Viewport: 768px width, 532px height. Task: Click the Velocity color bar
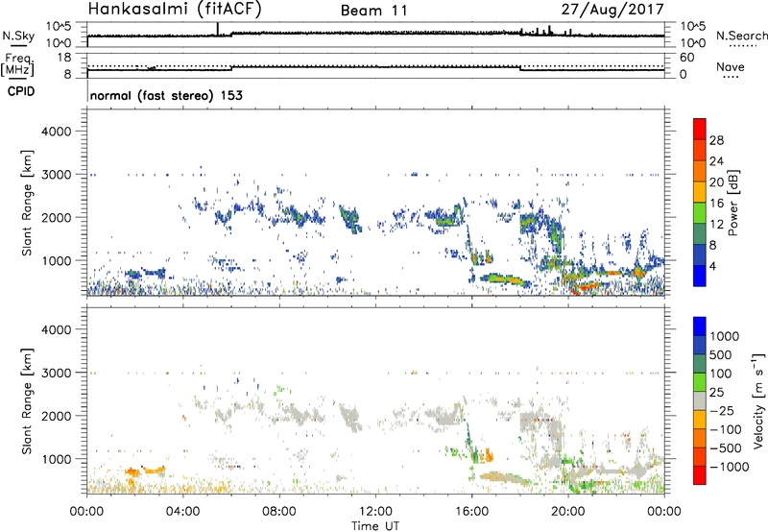pos(700,400)
